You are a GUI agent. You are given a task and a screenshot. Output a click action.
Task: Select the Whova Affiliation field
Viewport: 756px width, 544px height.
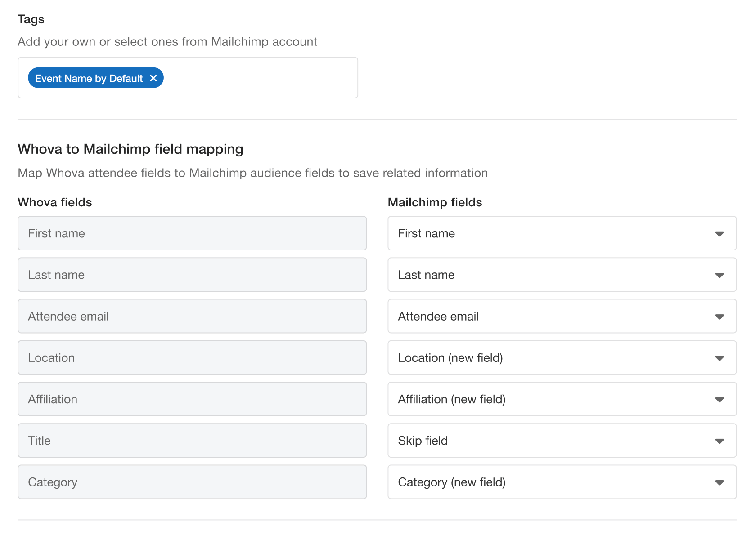pos(192,399)
